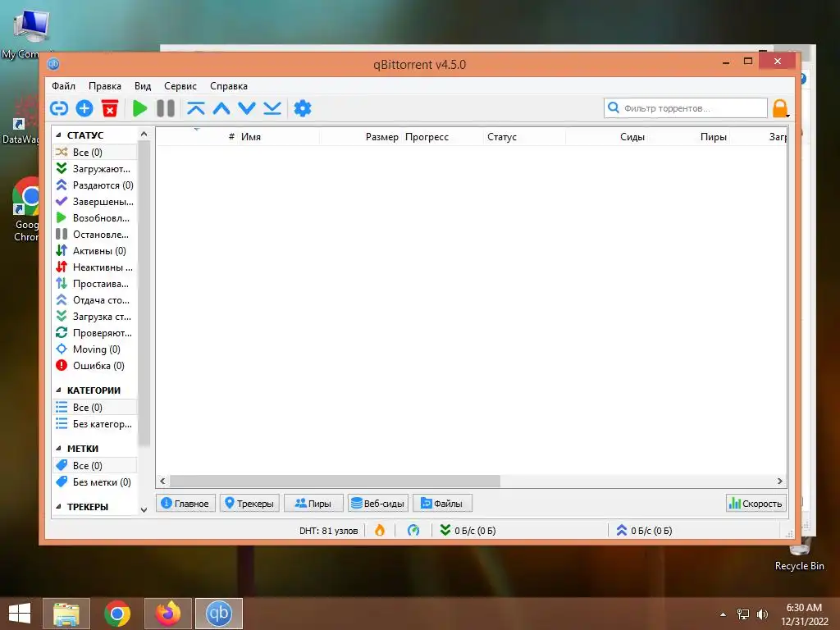Switch to the Файлы tab
The image size is (840, 630).
[x=442, y=504]
